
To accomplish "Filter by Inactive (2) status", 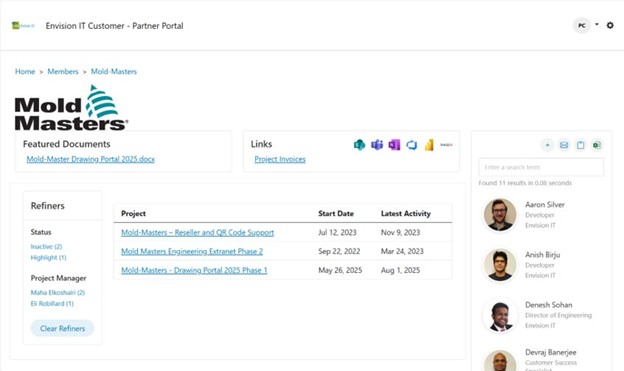I will pyautogui.click(x=46, y=247).
